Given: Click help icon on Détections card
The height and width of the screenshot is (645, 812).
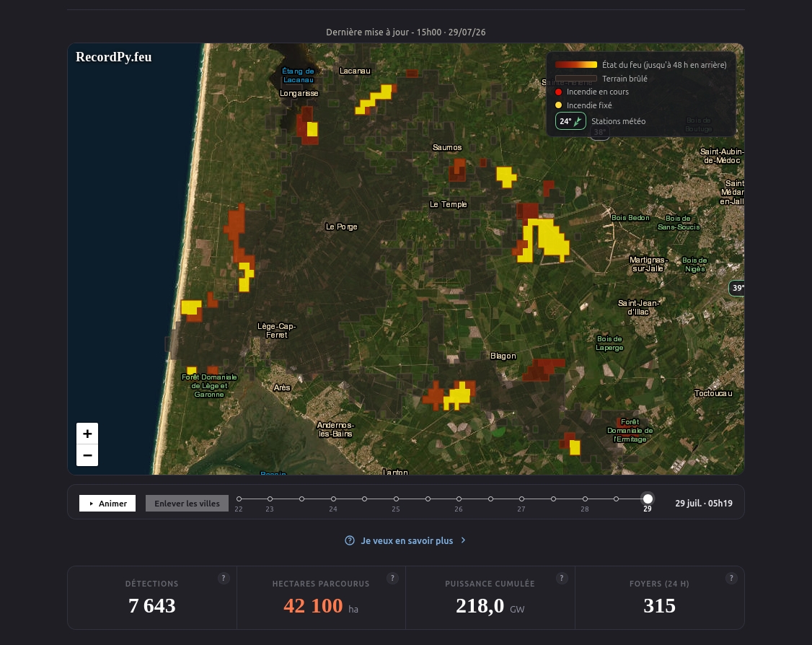Looking at the screenshot, I should click(x=224, y=578).
